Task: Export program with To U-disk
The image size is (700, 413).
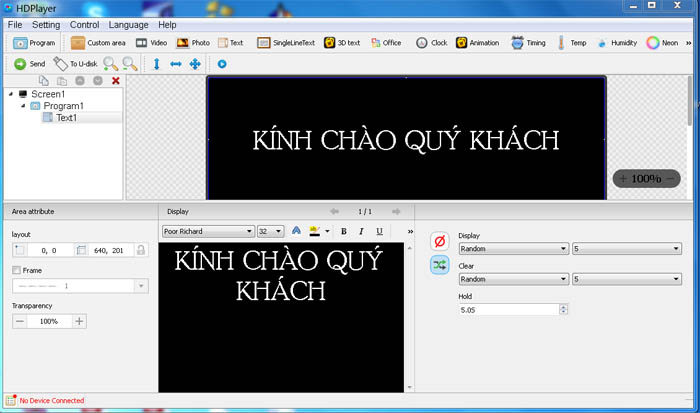Action: point(75,64)
